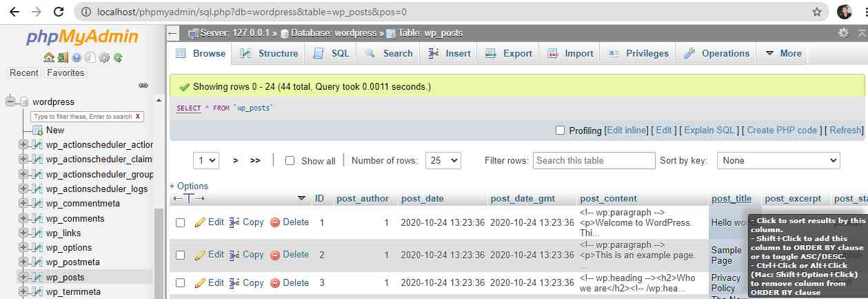Open the Sort by key dropdown
This screenshot has height=299, width=868.
pyautogui.click(x=778, y=160)
